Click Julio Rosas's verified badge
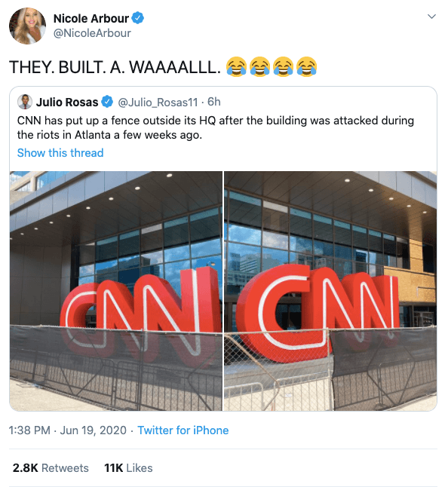 [108, 102]
